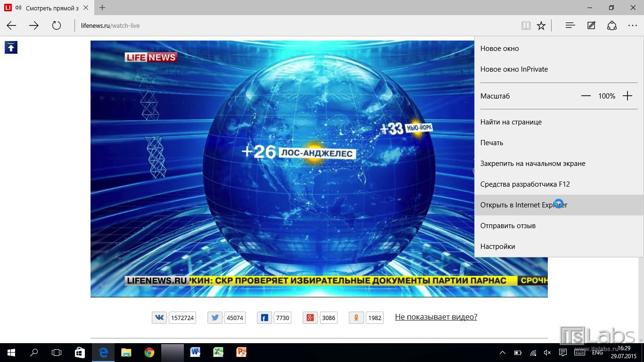
Task: Click Не показывает видео? link
Action: pos(436,317)
